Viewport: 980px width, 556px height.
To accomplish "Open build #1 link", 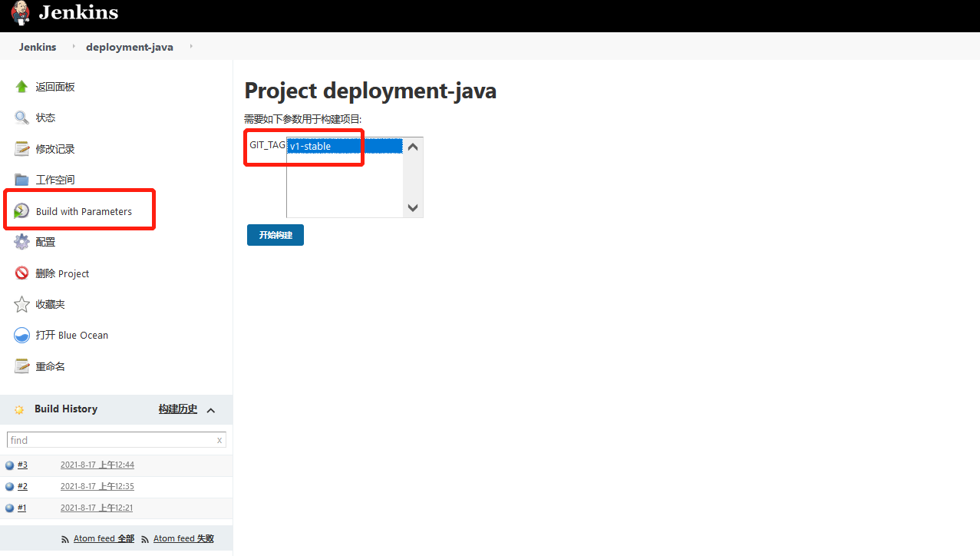I will [21, 508].
